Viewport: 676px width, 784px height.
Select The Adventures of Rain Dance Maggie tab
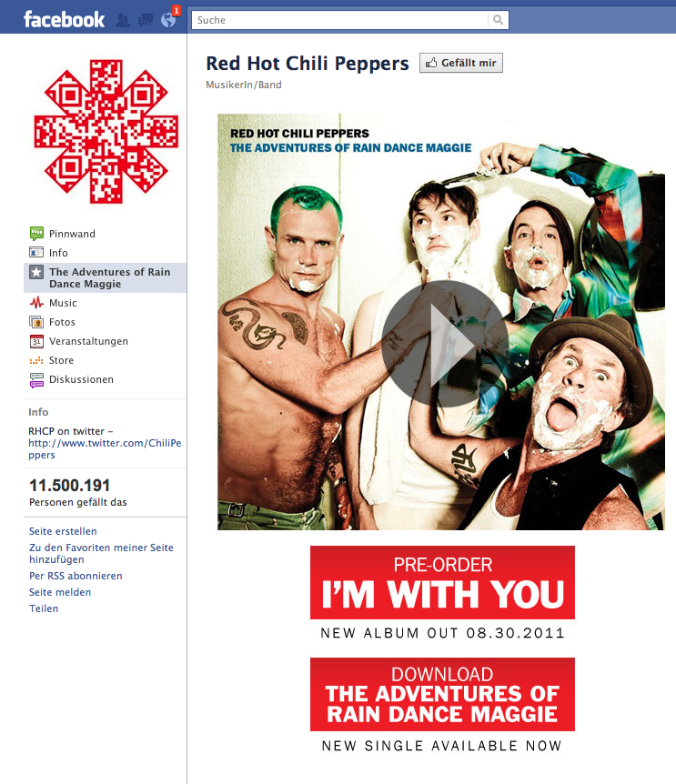[x=105, y=277]
